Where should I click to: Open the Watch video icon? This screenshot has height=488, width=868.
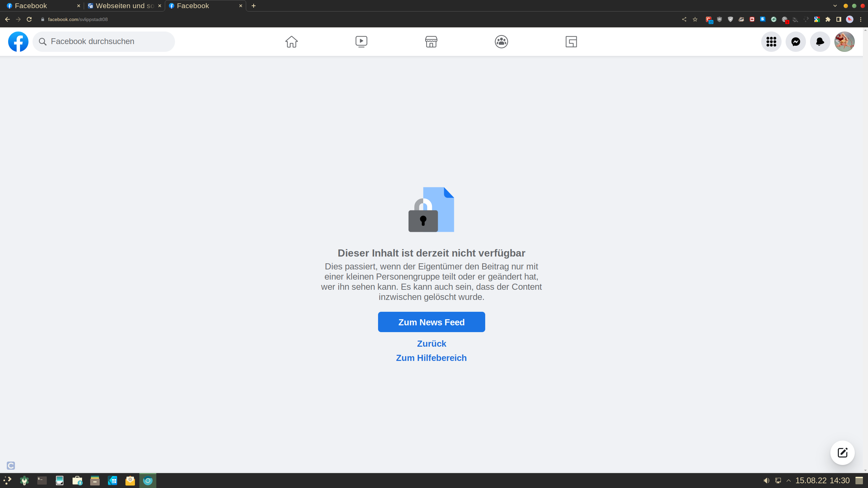(x=361, y=42)
